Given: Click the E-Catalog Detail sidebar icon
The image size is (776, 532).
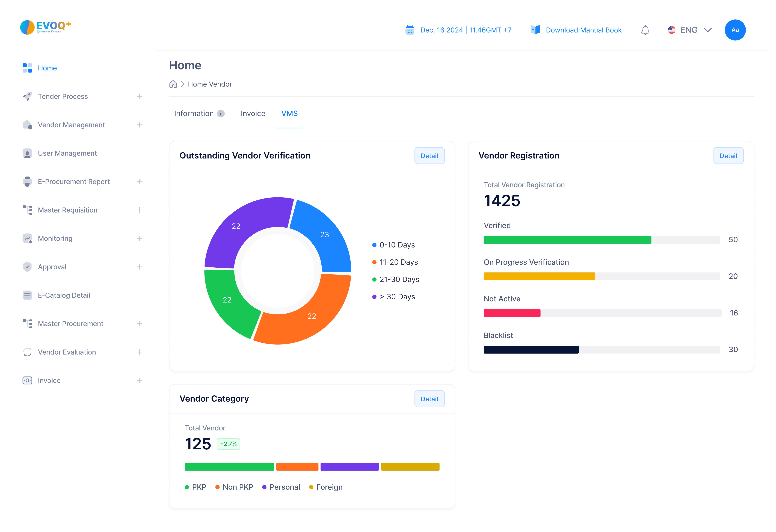Looking at the screenshot, I should coord(27,295).
